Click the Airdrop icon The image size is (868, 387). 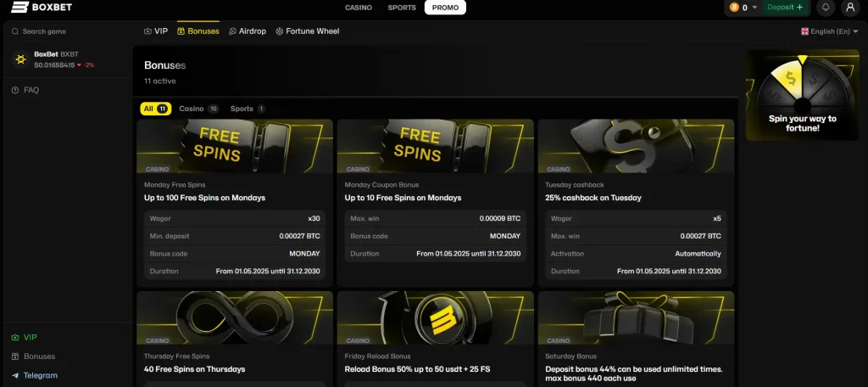click(232, 31)
